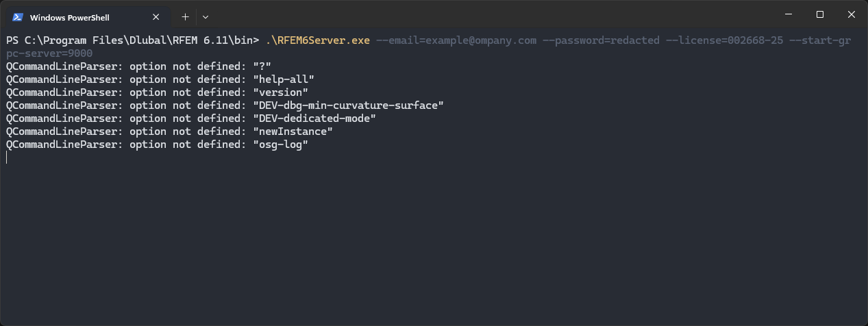The width and height of the screenshot is (868, 326).
Task: Minimize the terminal window
Action: click(x=789, y=14)
